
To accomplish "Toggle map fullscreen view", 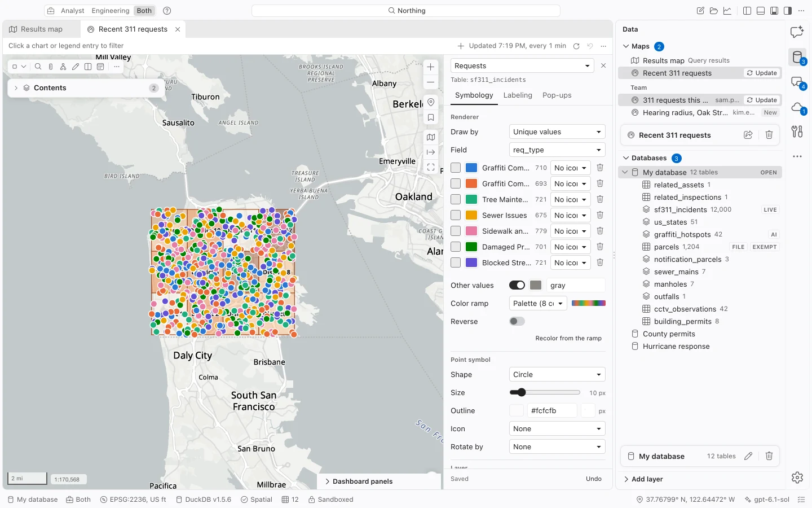I will [x=431, y=167].
